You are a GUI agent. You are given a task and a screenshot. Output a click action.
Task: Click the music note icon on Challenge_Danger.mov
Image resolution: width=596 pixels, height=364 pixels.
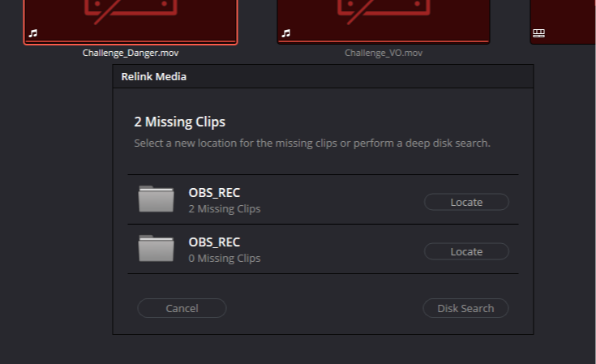coord(33,34)
